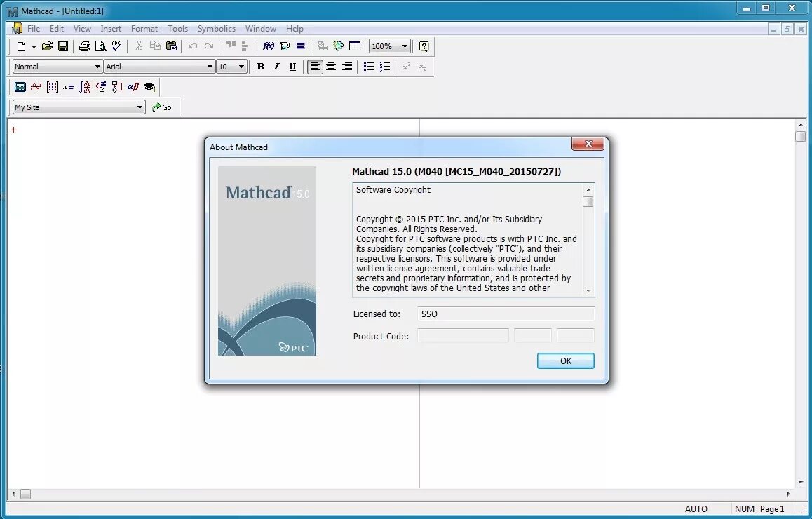Open the Symbolic Keyword graduation cap palette
Image resolution: width=812 pixels, height=519 pixels.
pos(149,87)
